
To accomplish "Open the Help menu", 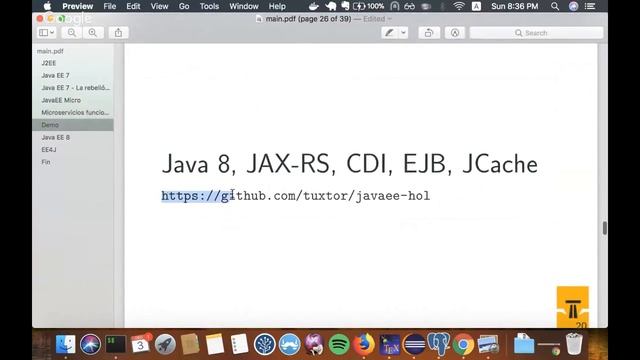I will (277, 6).
